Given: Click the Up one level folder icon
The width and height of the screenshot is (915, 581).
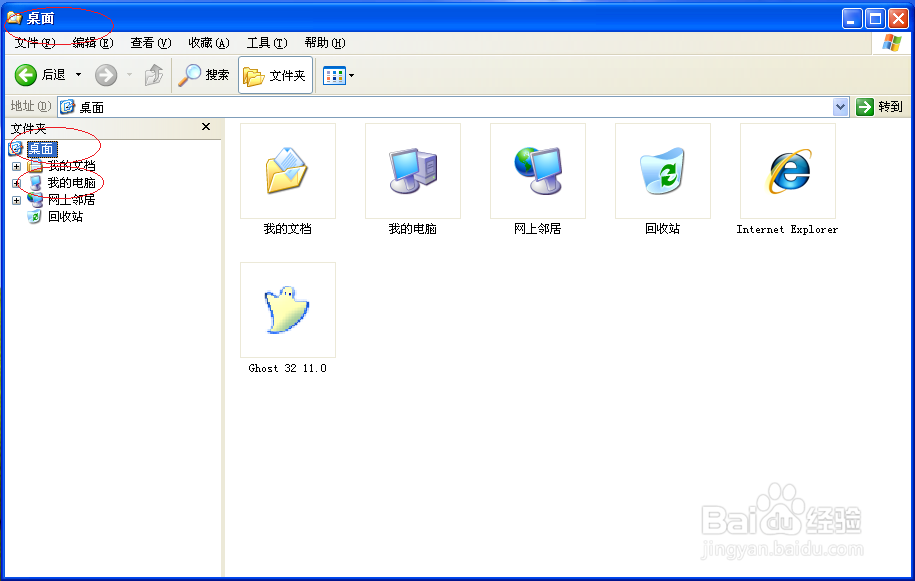Looking at the screenshot, I should coord(154,75).
